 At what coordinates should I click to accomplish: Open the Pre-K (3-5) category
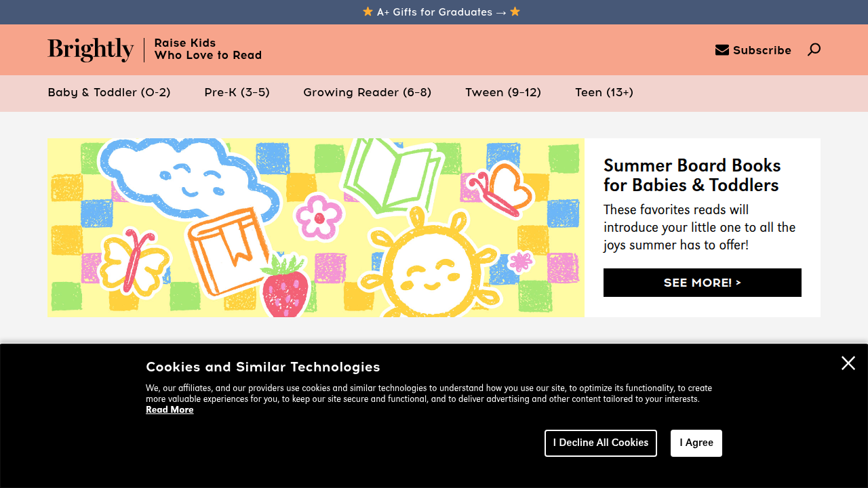[237, 92]
